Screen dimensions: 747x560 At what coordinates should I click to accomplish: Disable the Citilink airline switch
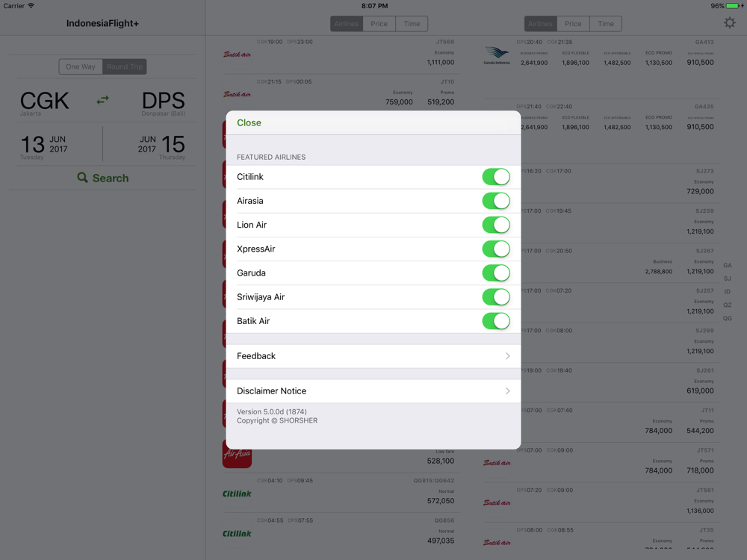496,177
